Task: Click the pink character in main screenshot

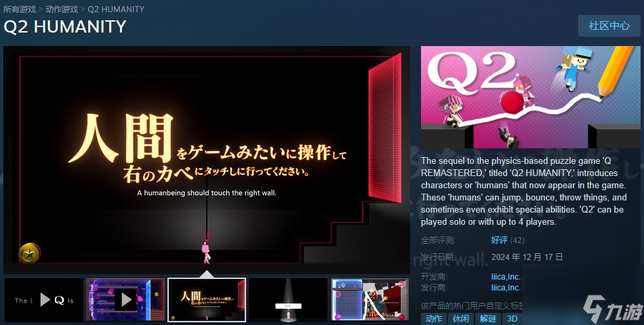Action: 206,251
